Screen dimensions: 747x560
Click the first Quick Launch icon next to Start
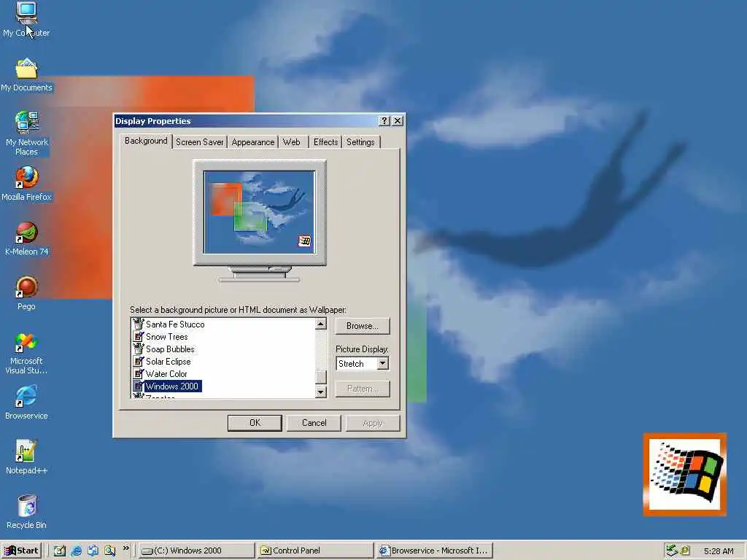tap(59, 551)
